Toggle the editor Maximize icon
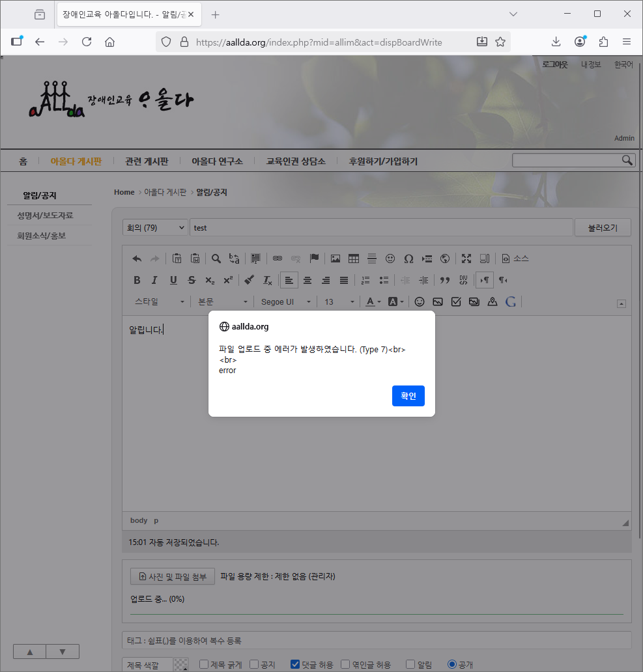 [x=466, y=259]
